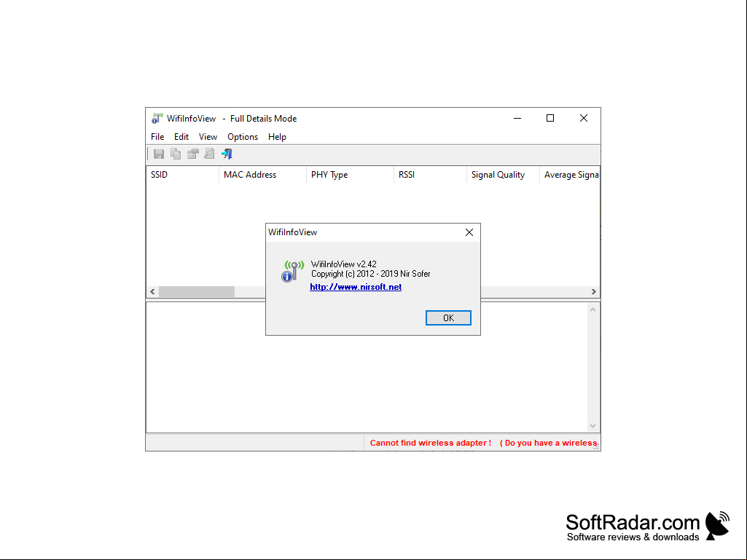Minimize the WifiInfoView main window

pos(517,118)
